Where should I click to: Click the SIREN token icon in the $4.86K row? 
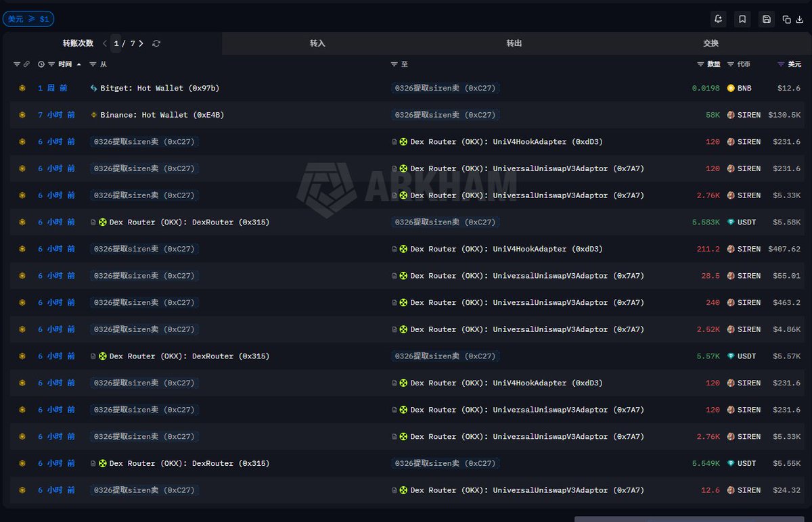click(x=731, y=329)
